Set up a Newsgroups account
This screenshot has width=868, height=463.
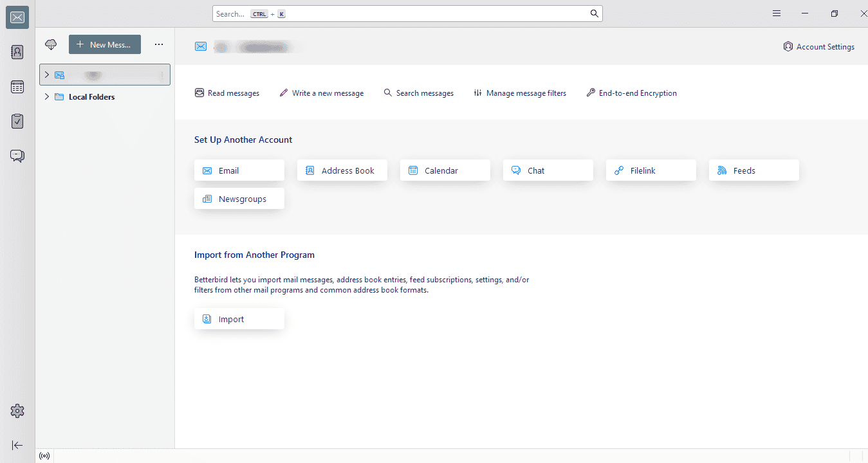click(x=239, y=199)
